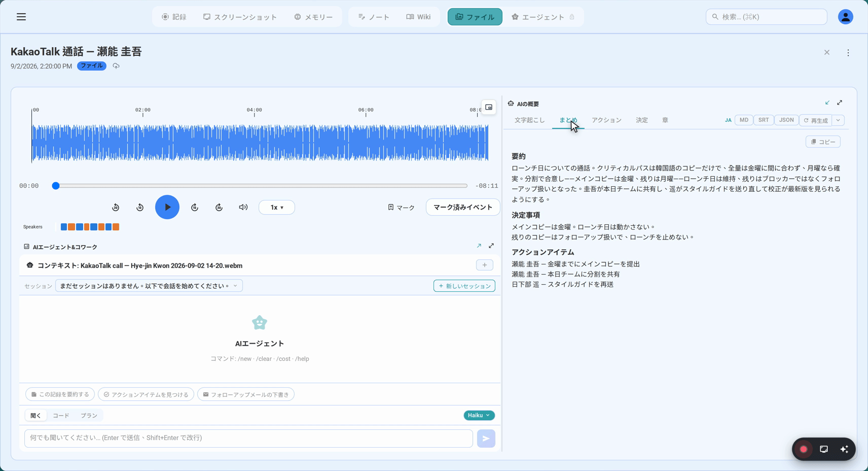
Task: Open the Haiku model dropdown
Action: point(479,415)
